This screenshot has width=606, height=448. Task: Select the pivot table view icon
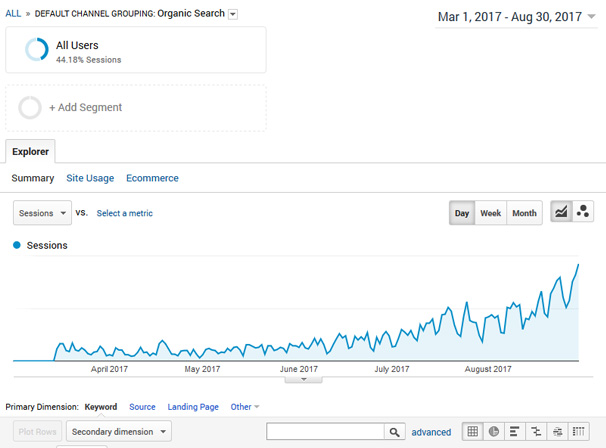[x=579, y=431]
